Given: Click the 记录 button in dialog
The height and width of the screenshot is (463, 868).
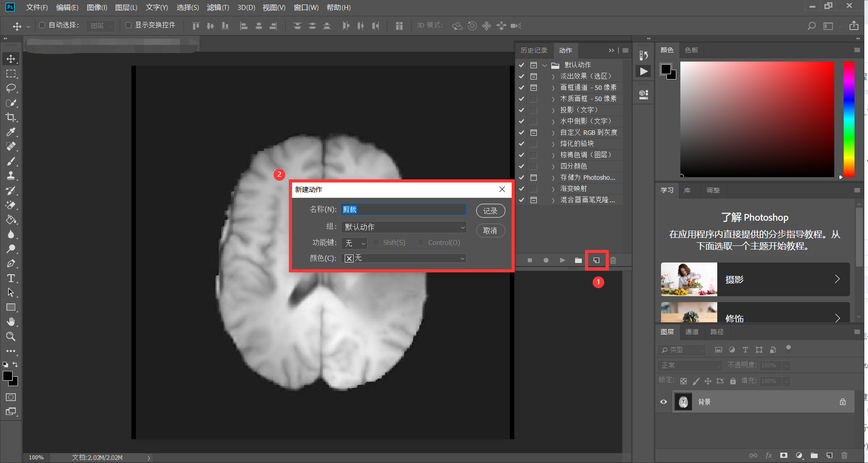Looking at the screenshot, I should (x=490, y=211).
